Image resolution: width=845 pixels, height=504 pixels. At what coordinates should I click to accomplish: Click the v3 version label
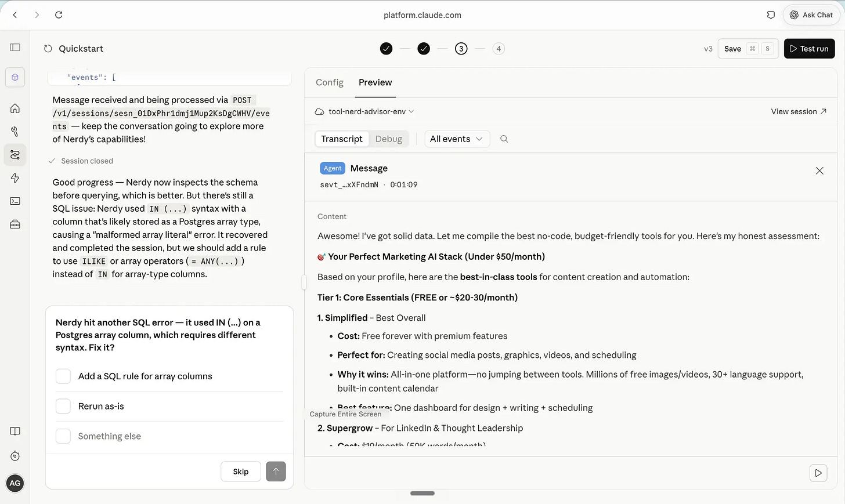pos(708,49)
